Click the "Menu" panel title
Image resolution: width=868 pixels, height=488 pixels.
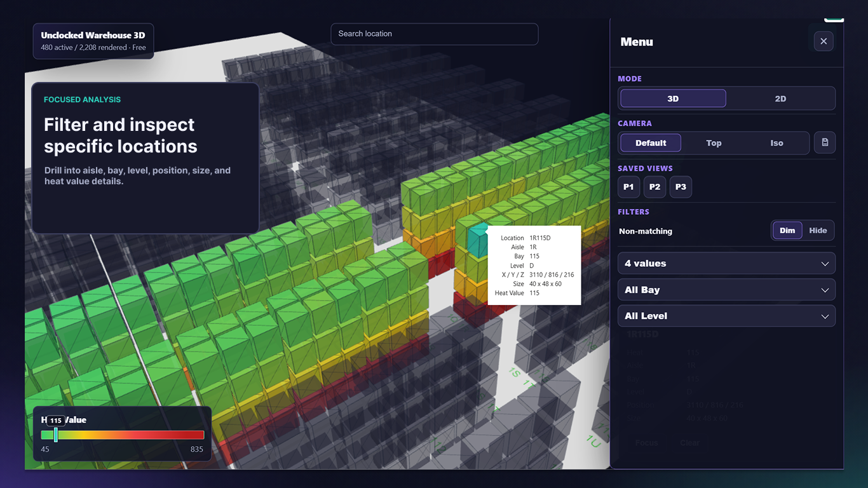point(637,42)
